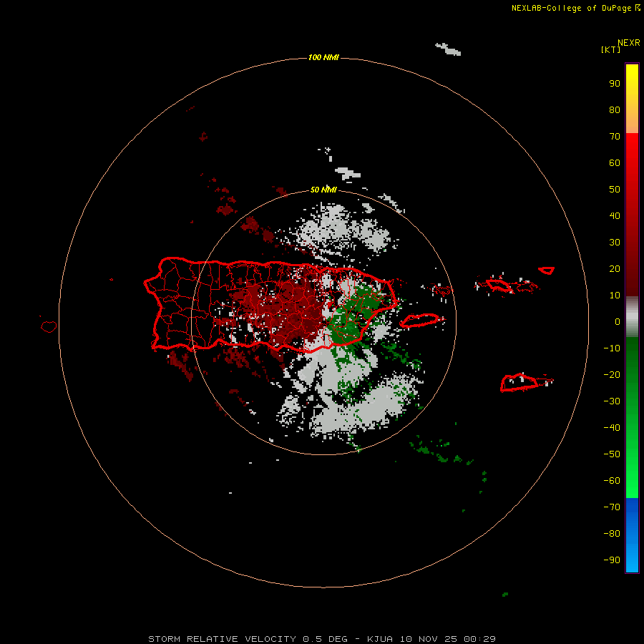
Task: Click the -80 knot scale label
Action: (612, 534)
